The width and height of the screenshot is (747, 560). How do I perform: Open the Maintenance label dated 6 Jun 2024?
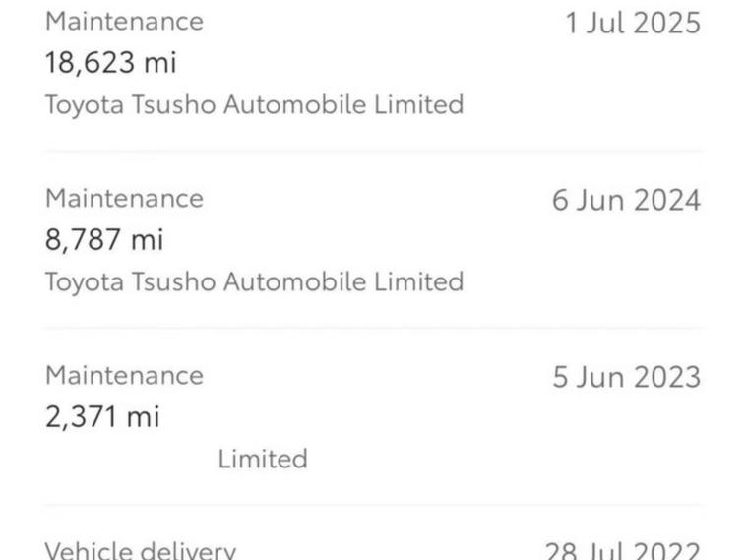tap(124, 198)
